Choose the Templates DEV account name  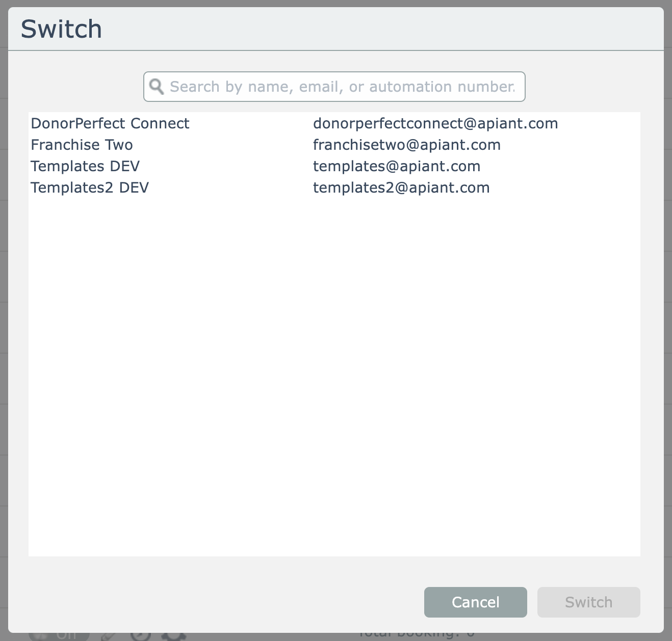point(85,166)
